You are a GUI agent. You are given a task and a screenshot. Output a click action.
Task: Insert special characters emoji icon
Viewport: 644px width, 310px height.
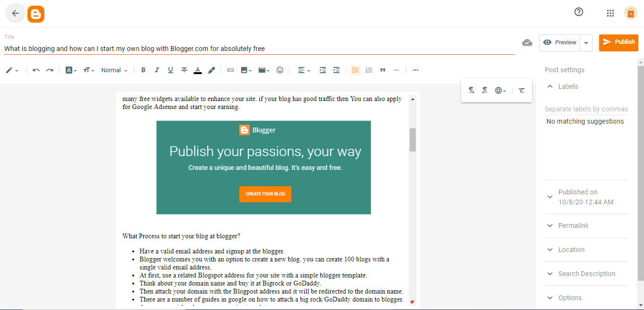(280, 70)
